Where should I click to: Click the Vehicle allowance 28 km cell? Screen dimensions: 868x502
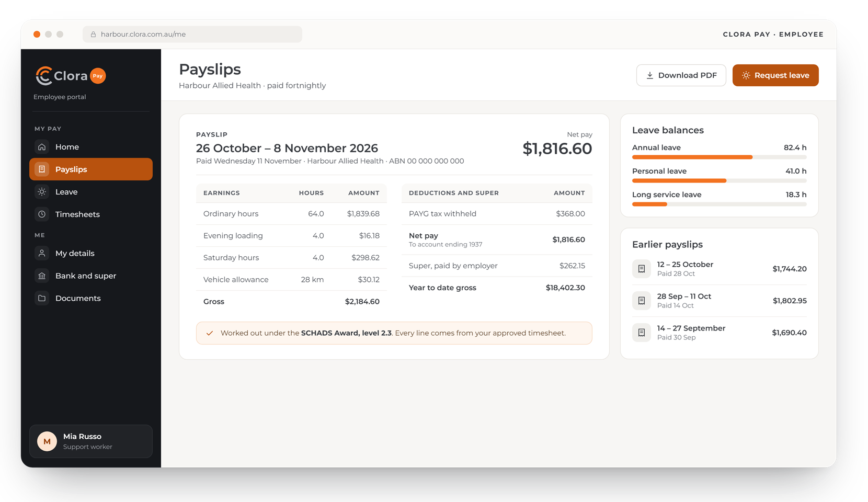tap(312, 280)
